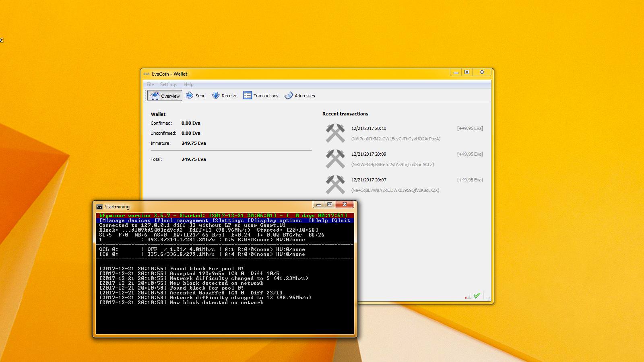
Task: Click address NVt7uaNRKM2sCW1EcvCsThCyvUQ2AcPbzA
Action: coord(396,139)
